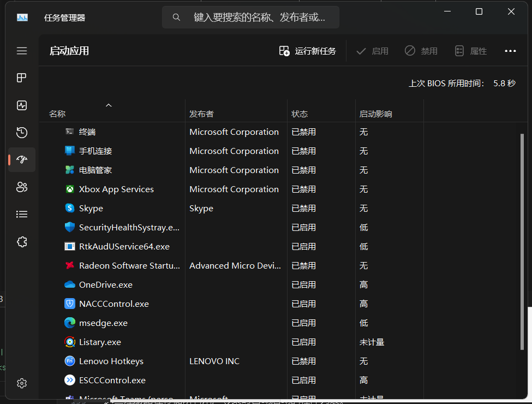532x404 pixels.
Task: Open the Performance page in sidebar
Action: coord(22,105)
